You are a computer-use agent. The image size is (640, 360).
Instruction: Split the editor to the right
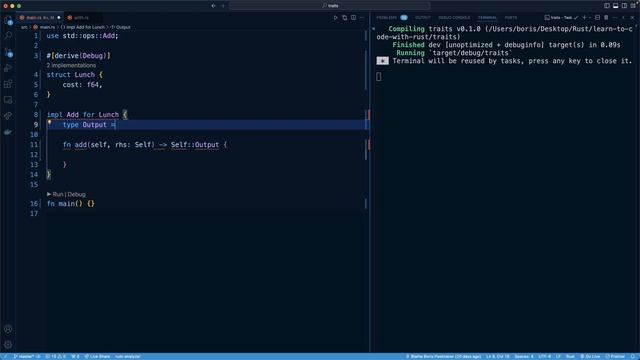click(353, 18)
